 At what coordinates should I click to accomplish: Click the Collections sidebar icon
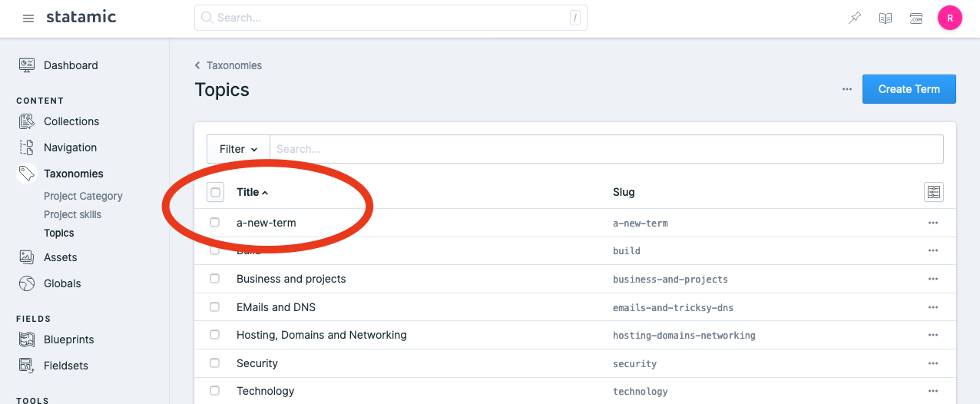coord(27,121)
